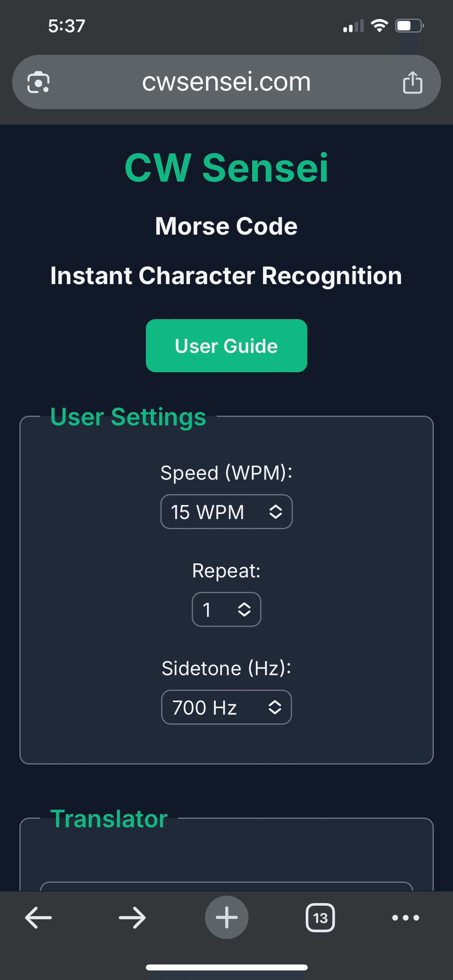
Task: Open a new tab with plus button
Action: [x=226, y=918]
